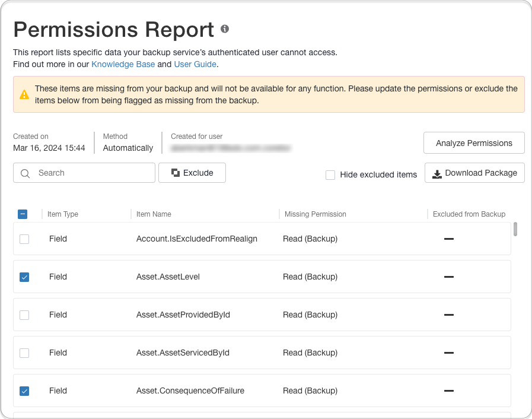Select the Asset.AssetProvidedById row checkbox
Viewport: 532px width, 419px height.
tap(24, 315)
